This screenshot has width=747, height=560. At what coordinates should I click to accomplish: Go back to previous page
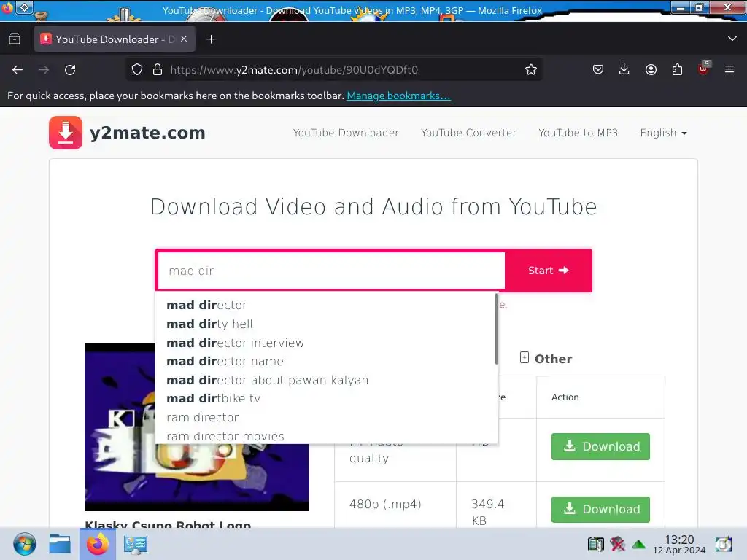[18, 70]
